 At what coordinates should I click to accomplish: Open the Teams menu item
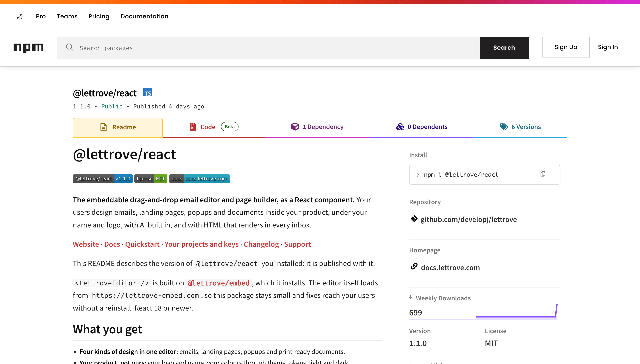click(67, 16)
